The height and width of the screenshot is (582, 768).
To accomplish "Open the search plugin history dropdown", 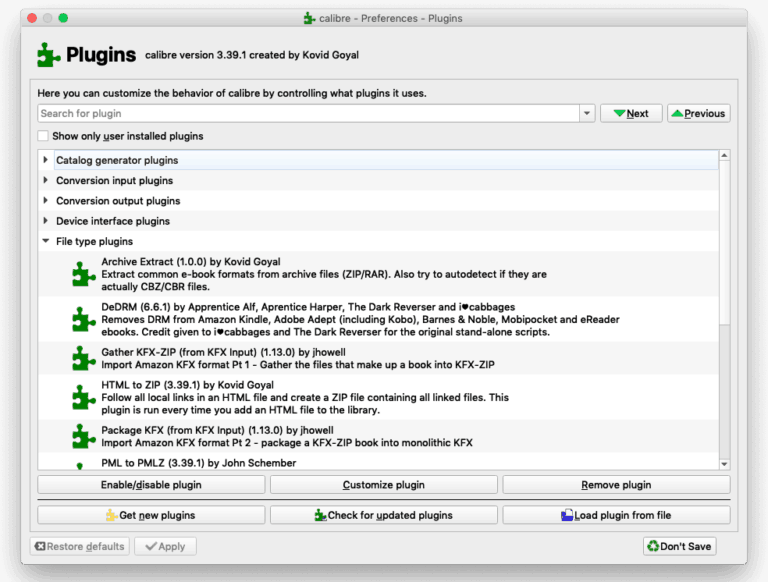I will click(x=587, y=114).
